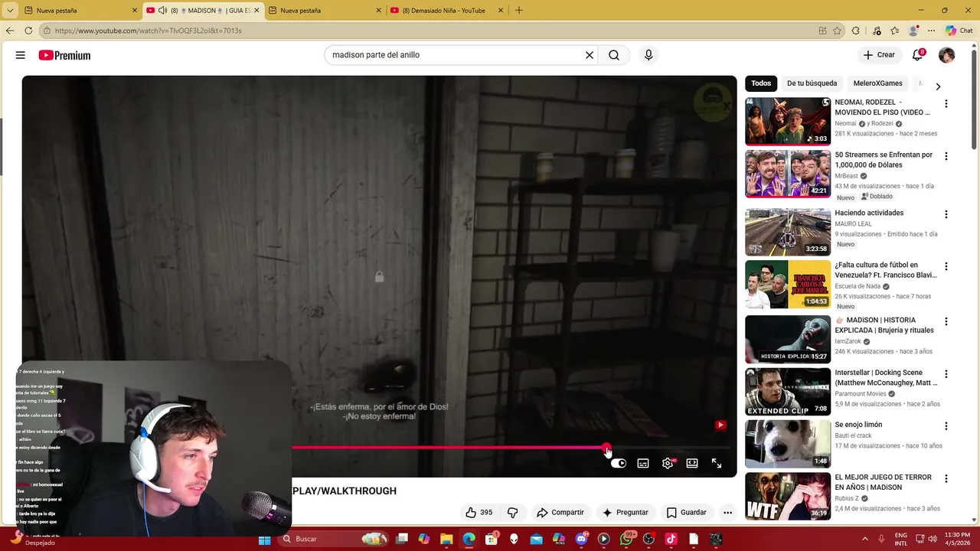Open Edge settings and more menu
The image size is (980, 551).
pyautogui.click(x=931, y=31)
